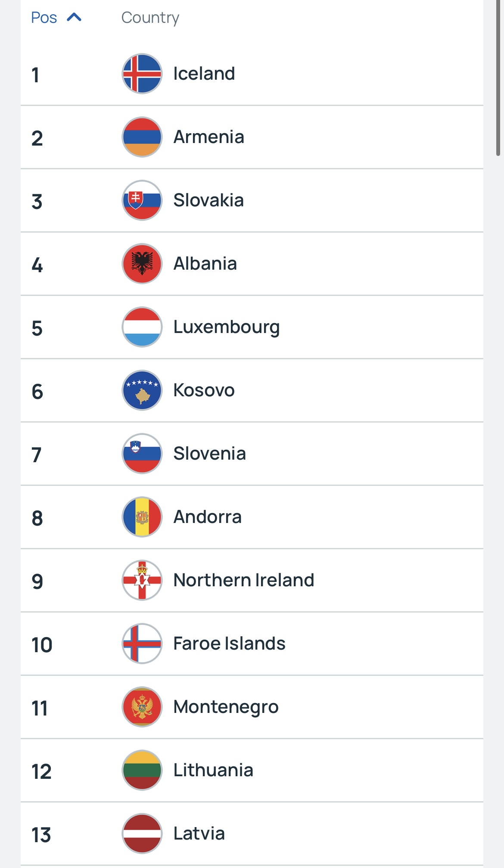Click the Albania flag icon
The height and width of the screenshot is (868, 504).
pyautogui.click(x=142, y=264)
